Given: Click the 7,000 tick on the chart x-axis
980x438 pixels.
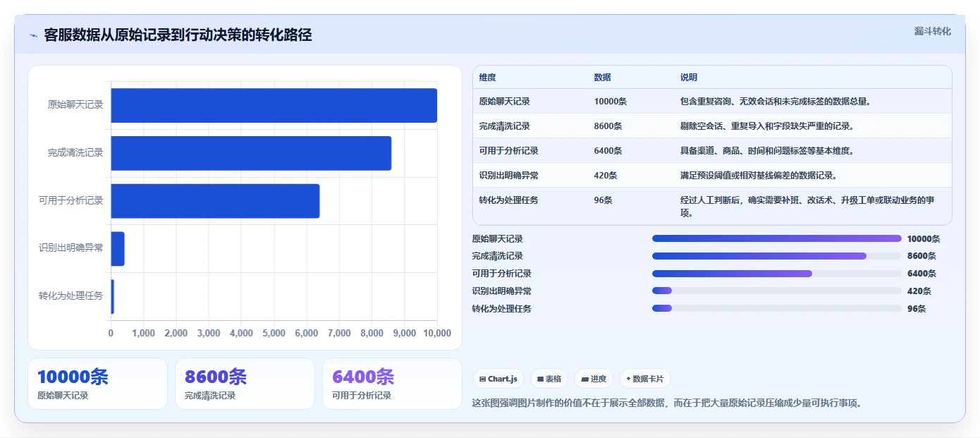Looking at the screenshot, I should (339, 334).
